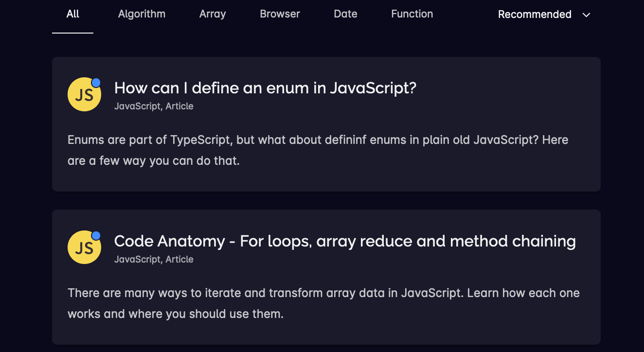Image resolution: width=644 pixels, height=352 pixels.
Task: Open the "Code Anatomy - For loops" article title
Action: pyautogui.click(x=344, y=241)
